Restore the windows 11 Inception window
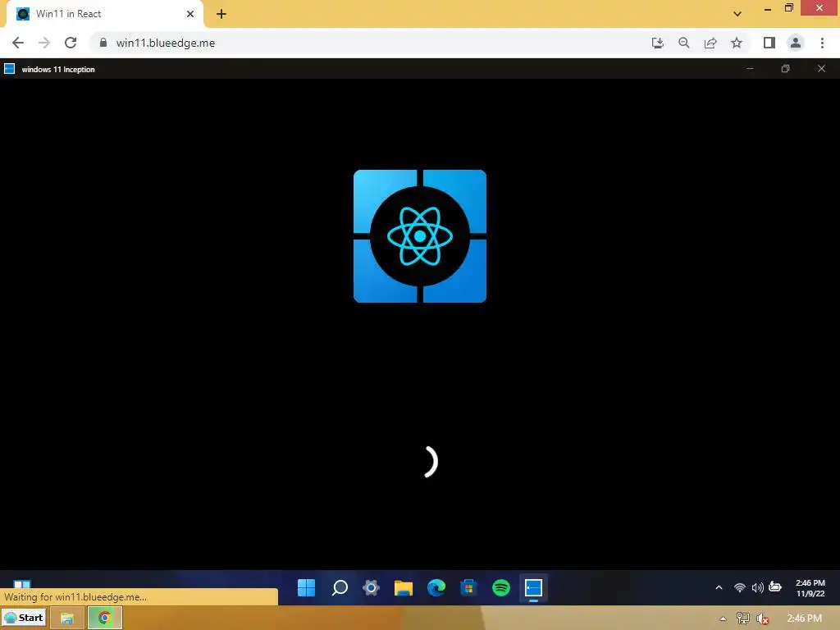The height and width of the screenshot is (630, 840). point(785,69)
